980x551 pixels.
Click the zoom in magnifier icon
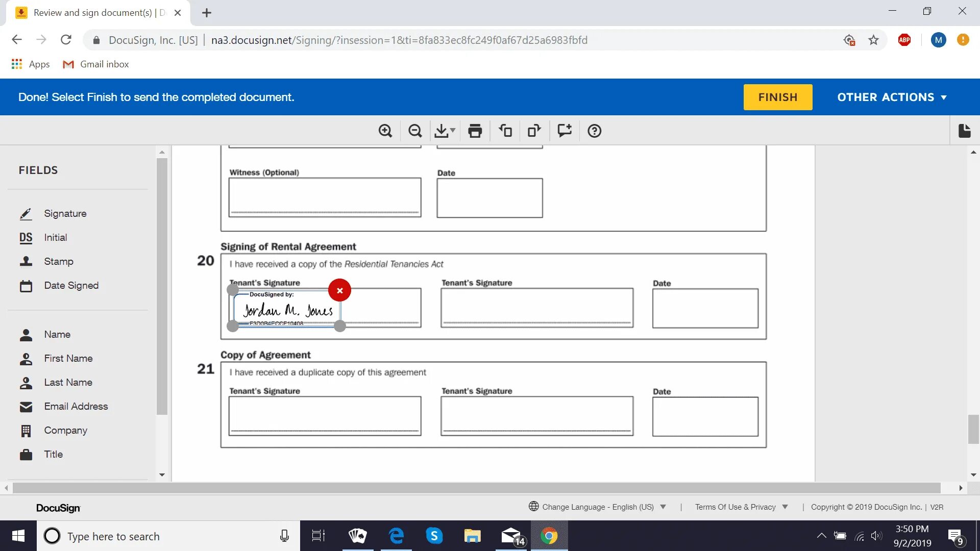click(x=385, y=131)
